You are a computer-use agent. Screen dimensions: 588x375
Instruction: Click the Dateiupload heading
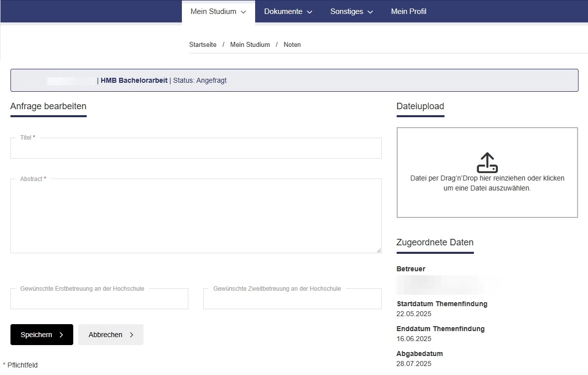[420, 106]
